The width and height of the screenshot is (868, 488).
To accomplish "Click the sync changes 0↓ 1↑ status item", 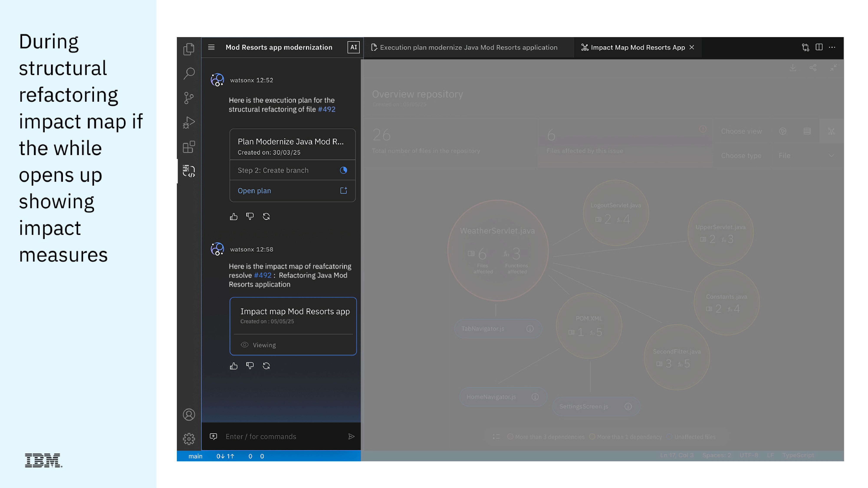I will point(225,456).
